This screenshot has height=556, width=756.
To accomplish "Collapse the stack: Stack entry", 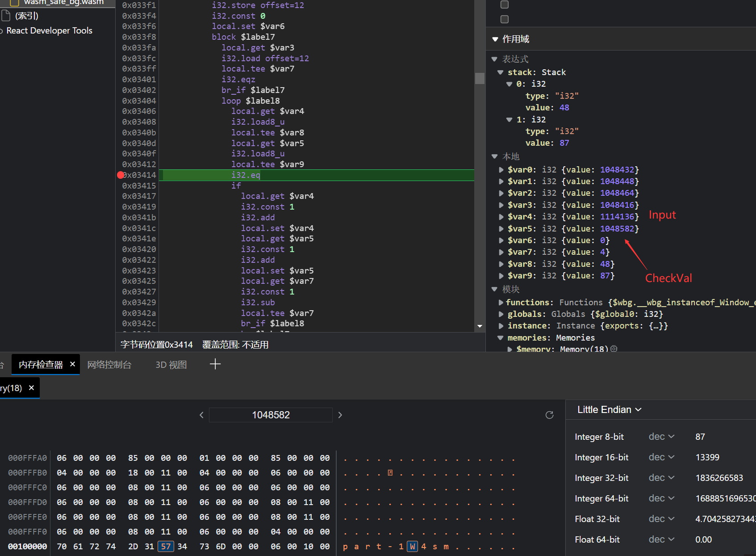I will [500, 72].
